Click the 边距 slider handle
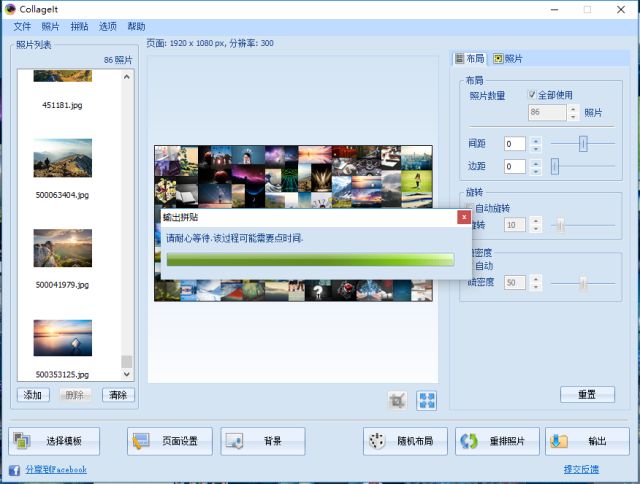Screen dimensions: 640x484 tap(555, 166)
